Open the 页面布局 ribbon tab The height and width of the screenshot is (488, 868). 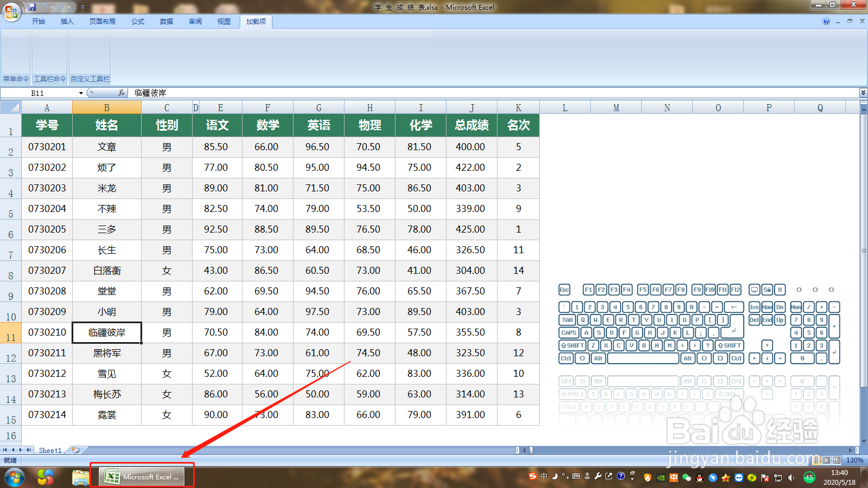pos(103,22)
